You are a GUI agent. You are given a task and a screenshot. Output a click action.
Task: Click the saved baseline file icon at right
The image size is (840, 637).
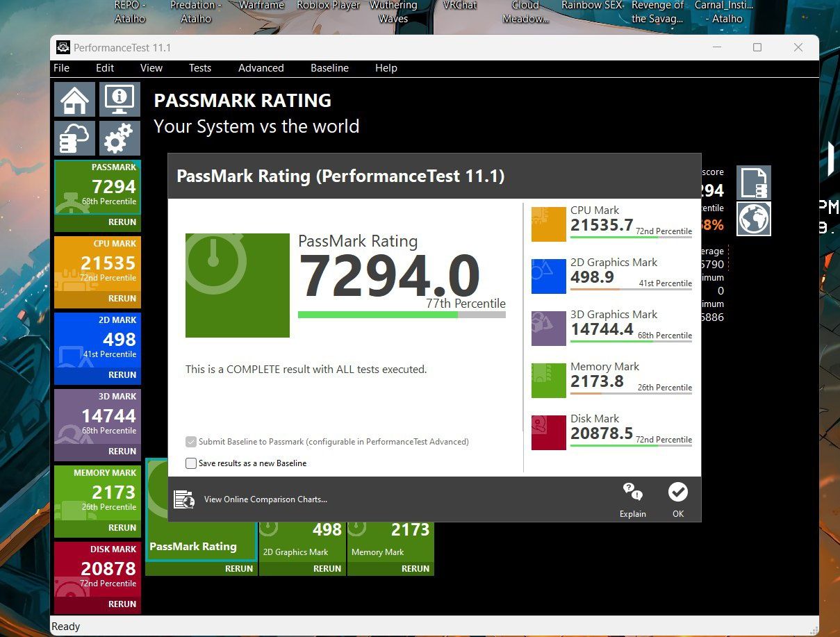[x=754, y=183]
